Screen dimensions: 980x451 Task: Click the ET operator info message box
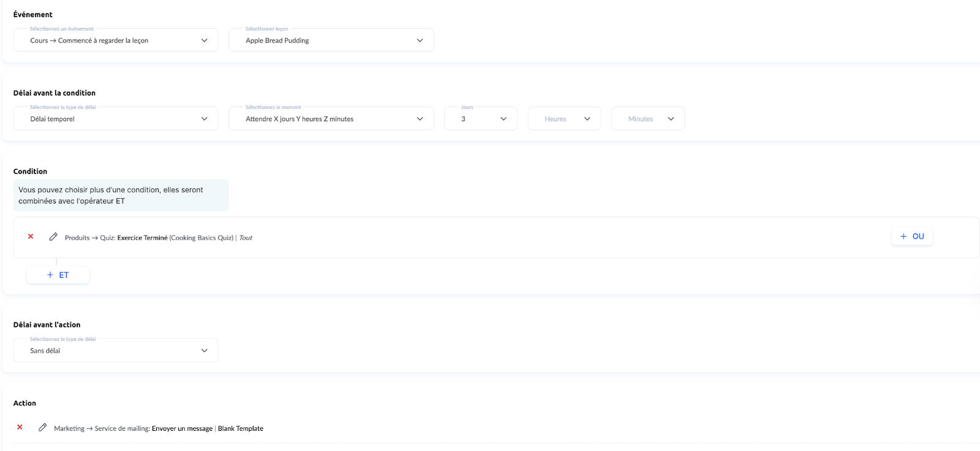(121, 195)
